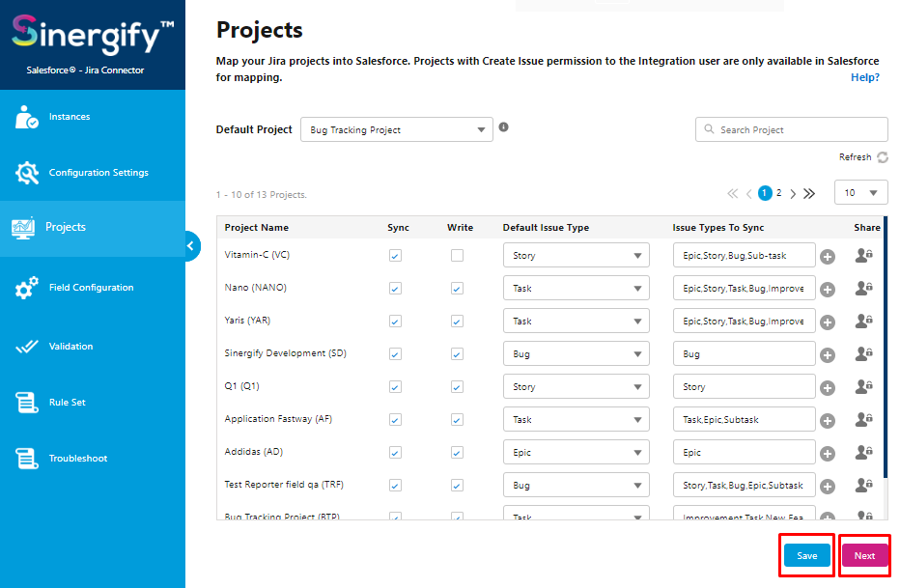Image resolution: width=900 pixels, height=588 pixels.
Task: Toggle Sync for Sinergify Development (SD)
Action: [395, 354]
